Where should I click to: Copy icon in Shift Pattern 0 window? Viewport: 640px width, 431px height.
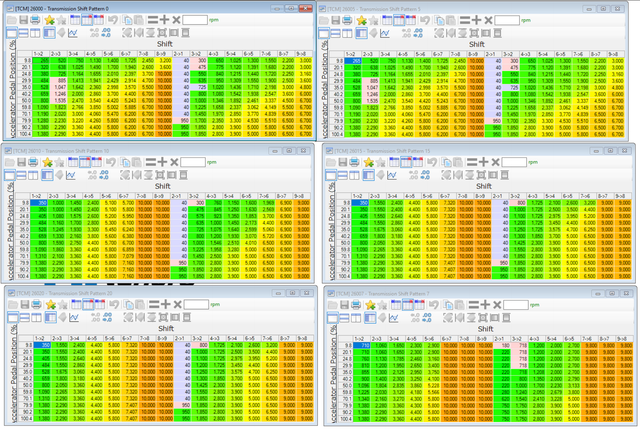pos(127,20)
